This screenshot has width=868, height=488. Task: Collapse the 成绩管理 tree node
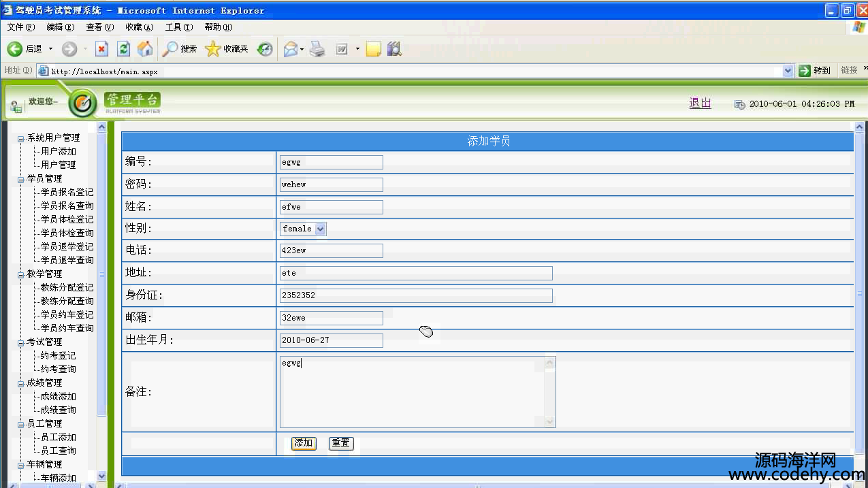(x=21, y=383)
